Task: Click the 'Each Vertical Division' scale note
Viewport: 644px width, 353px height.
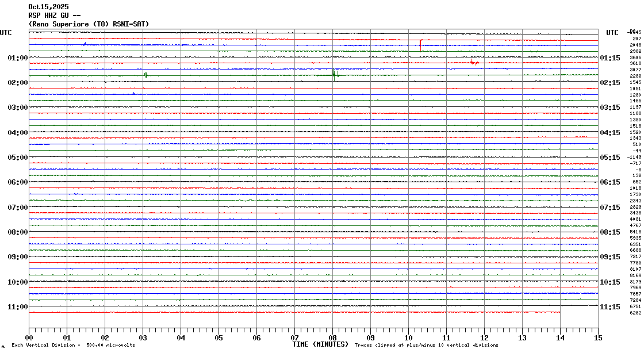Action: (x=73, y=345)
